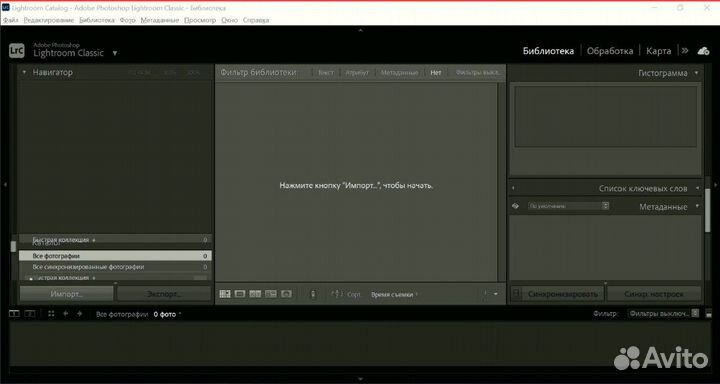Screen dimensions: 720x384
Task: Switch to Карта module
Action: point(658,51)
